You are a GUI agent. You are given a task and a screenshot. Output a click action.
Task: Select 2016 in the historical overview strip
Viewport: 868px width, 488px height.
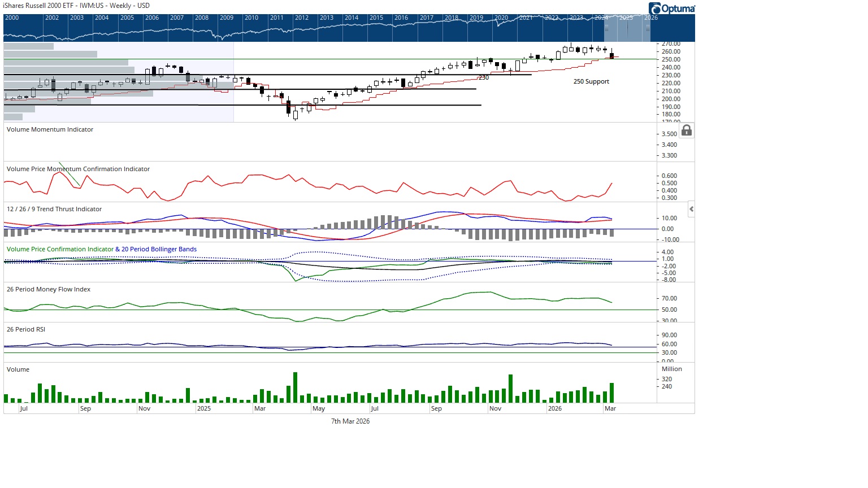[x=401, y=18]
